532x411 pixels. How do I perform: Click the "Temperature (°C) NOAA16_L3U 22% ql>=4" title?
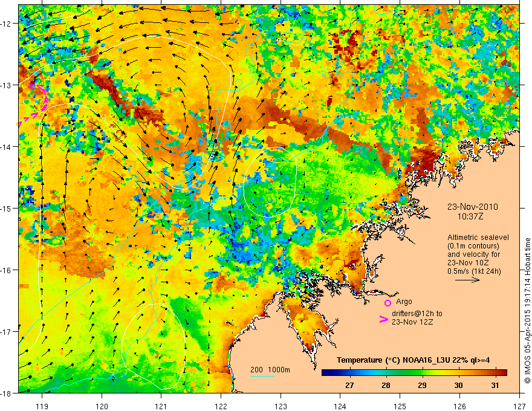pos(413,360)
